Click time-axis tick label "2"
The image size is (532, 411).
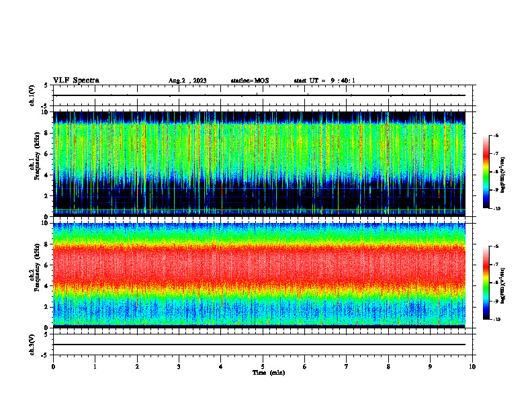(x=137, y=367)
